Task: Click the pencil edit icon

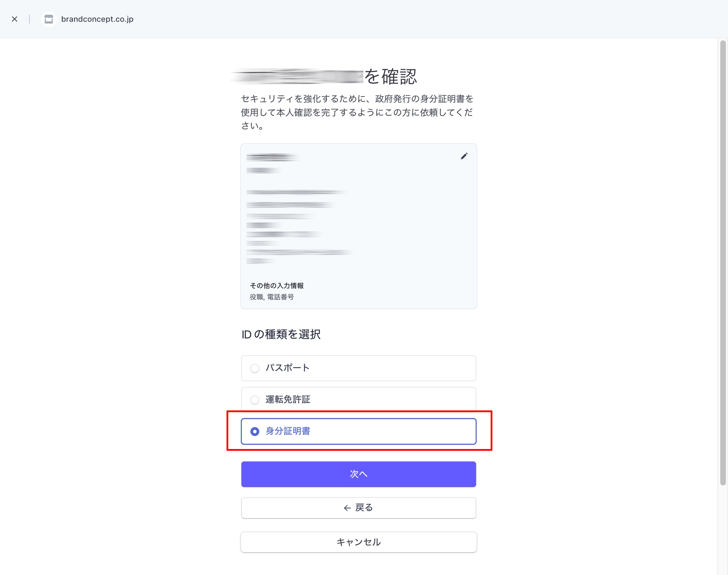Action: tap(464, 156)
